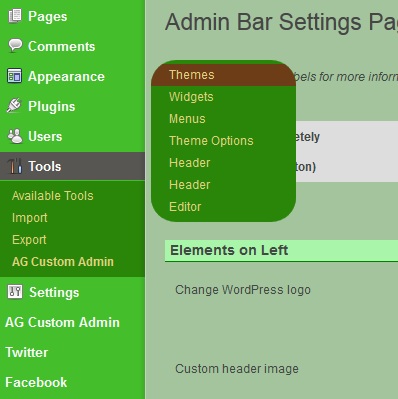Open Theme Options submenu entry
398x399 pixels.
pos(211,141)
